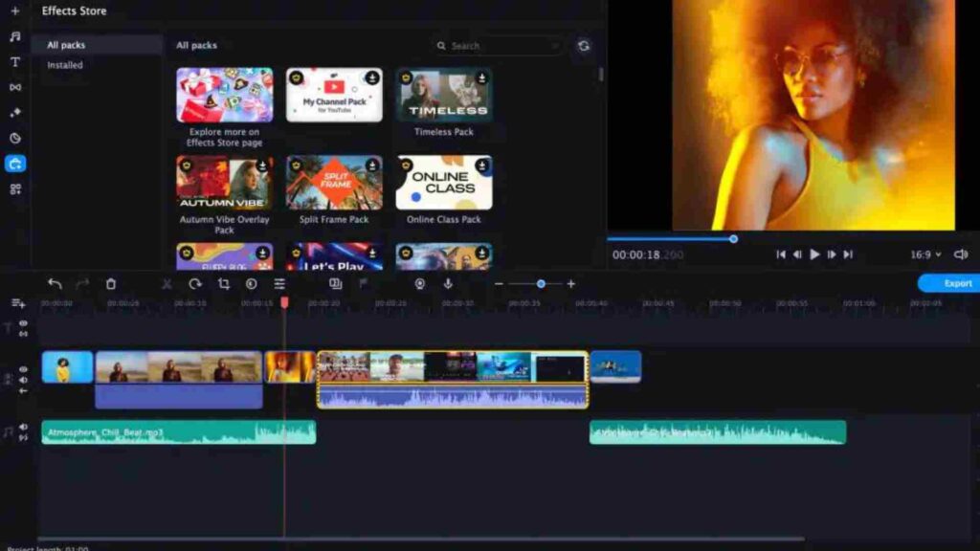Click the Export button
The width and height of the screenshot is (980, 551).
(x=948, y=283)
